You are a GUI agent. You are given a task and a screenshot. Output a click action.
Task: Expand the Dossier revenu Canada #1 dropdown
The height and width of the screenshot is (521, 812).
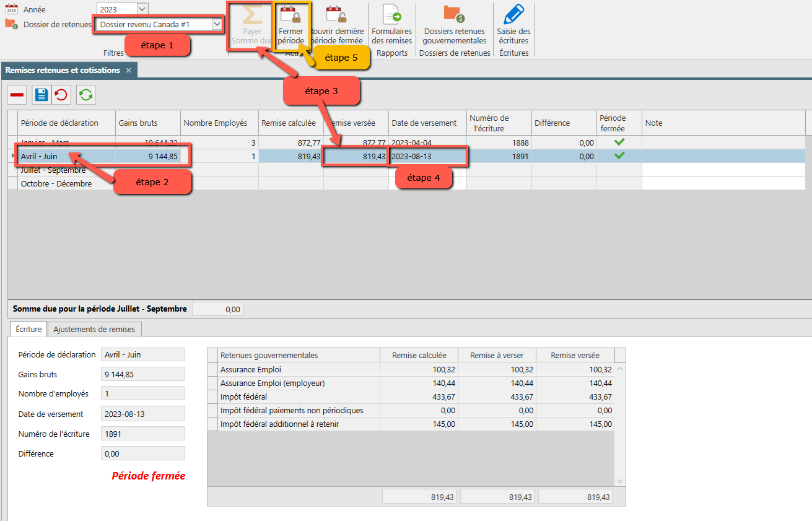coord(217,24)
